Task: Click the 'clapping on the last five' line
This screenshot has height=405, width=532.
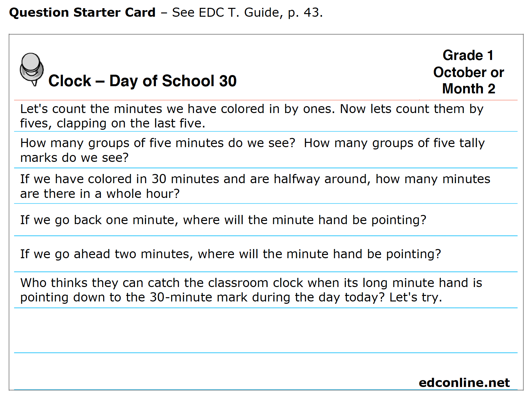Action: [113, 124]
